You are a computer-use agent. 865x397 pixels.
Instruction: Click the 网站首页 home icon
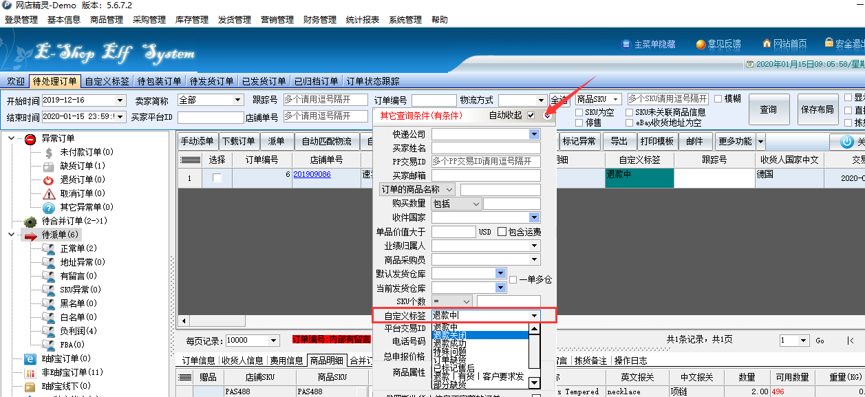pyautogui.click(x=766, y=44)
